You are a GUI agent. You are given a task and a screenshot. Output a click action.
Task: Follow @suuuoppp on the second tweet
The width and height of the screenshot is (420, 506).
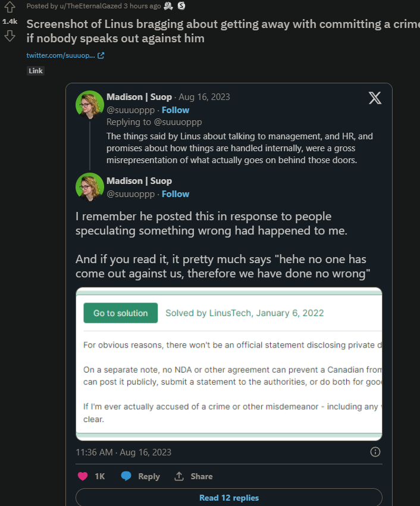[175, 194]
